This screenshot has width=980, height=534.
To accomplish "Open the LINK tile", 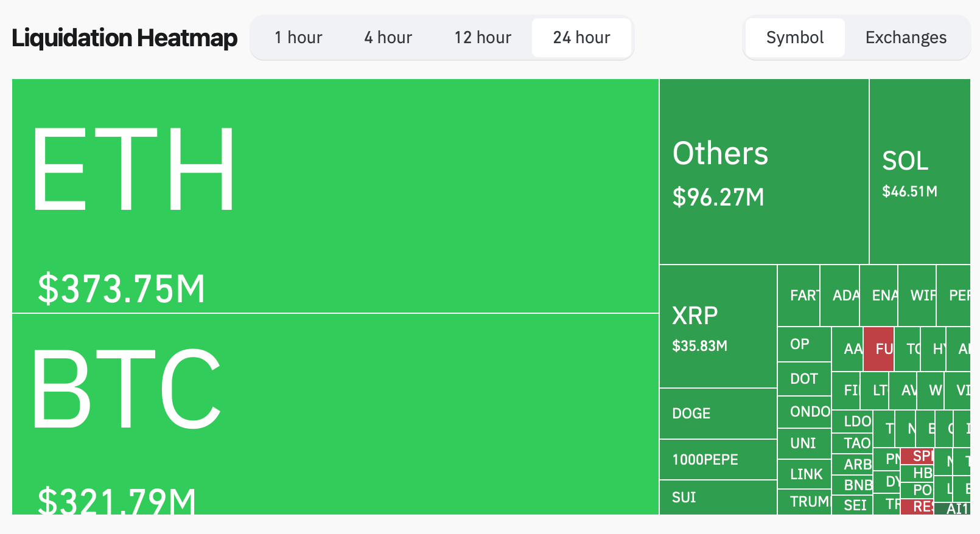I will coord(804,474).
